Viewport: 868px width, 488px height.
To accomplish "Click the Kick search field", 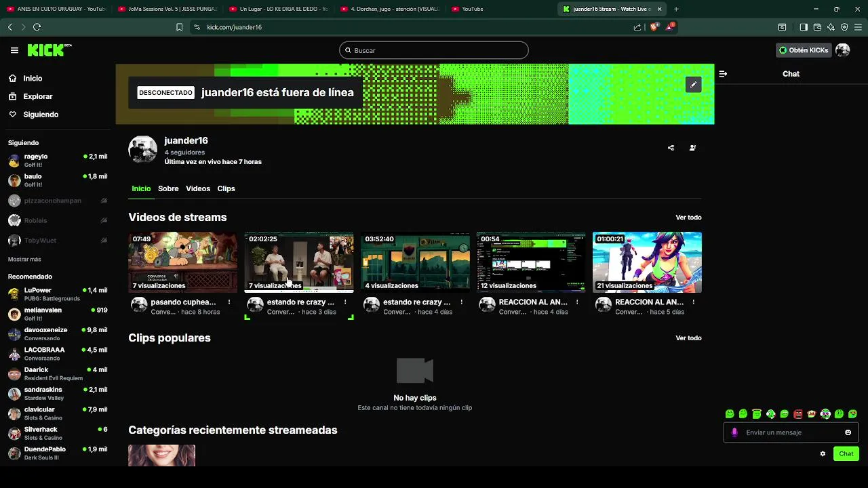I will click(434, 50).
